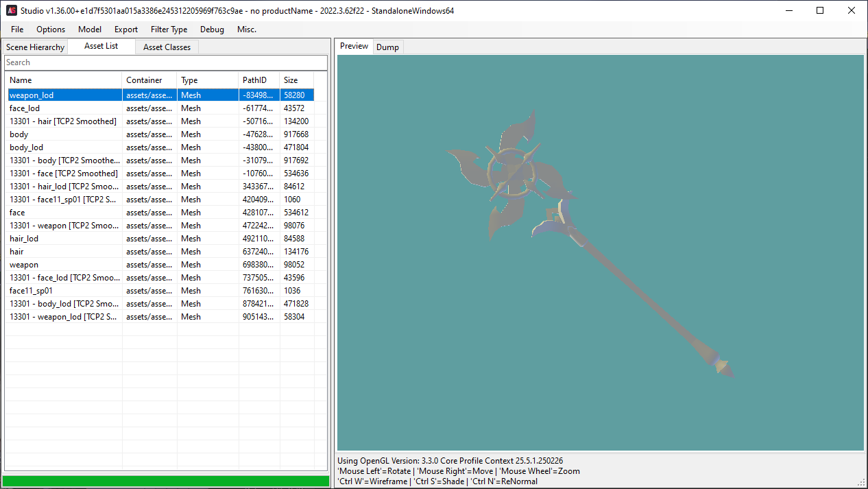Select the face mesh asset row
868x489 pixels.
pyautogui.click(x=160, y=213)
